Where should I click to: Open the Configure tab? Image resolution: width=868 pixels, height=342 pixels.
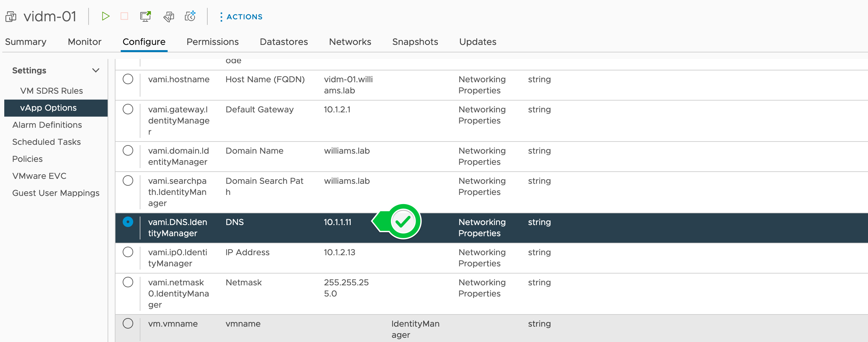click(144, 42)
